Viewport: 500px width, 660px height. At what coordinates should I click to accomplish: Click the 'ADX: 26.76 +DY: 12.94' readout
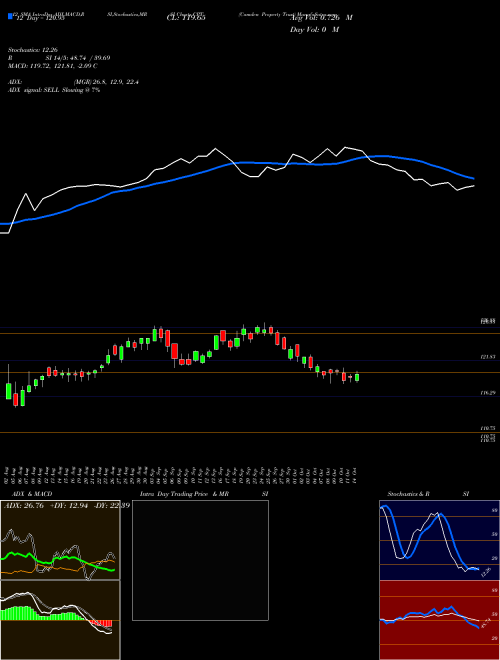coord(46,506)
